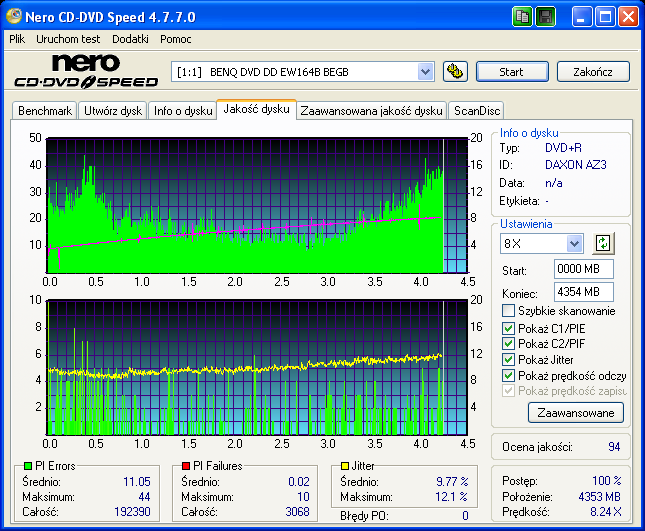Click the yellow Jitter color swatch

point(345,466)
